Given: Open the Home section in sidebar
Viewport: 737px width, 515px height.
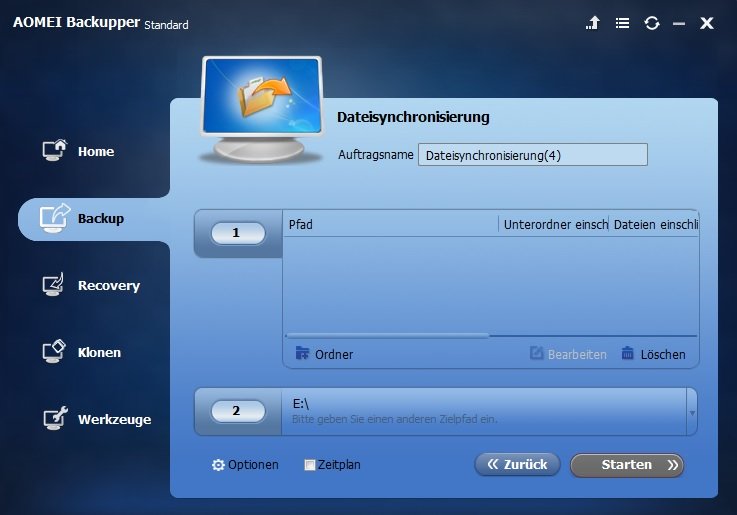Looking at the screenshot, I should click(96, 151).
